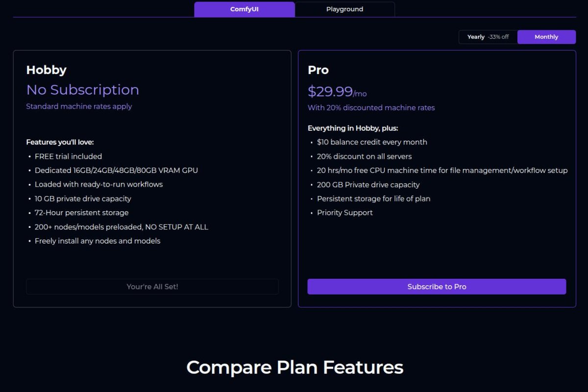The height and width of the screenshot is (392, 588).
Task: Click the Compare Plan Features heading
Action: 294,367
